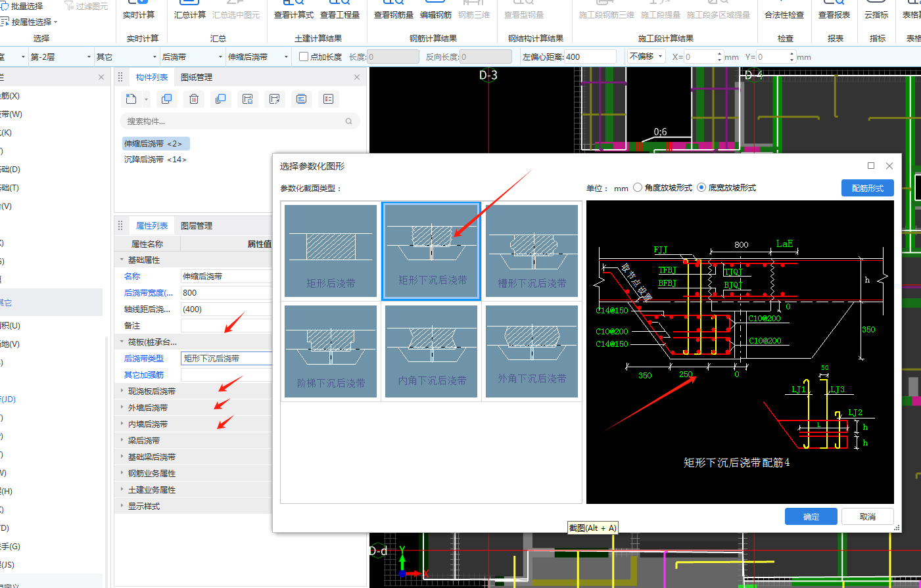Click the 后浇带类型 value field
Image resolution: width=921 pixels, height=588 pixels.
point(226,359)
